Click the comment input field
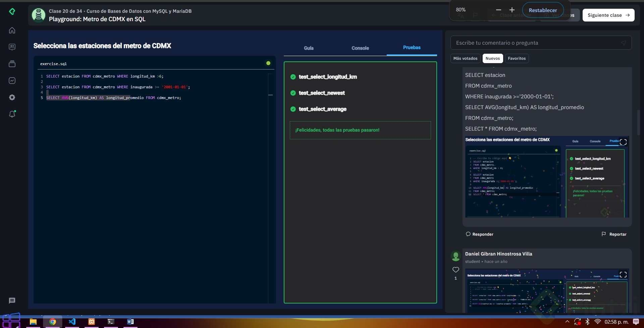This screenshot has width=644, height=328. coord(537,43)
